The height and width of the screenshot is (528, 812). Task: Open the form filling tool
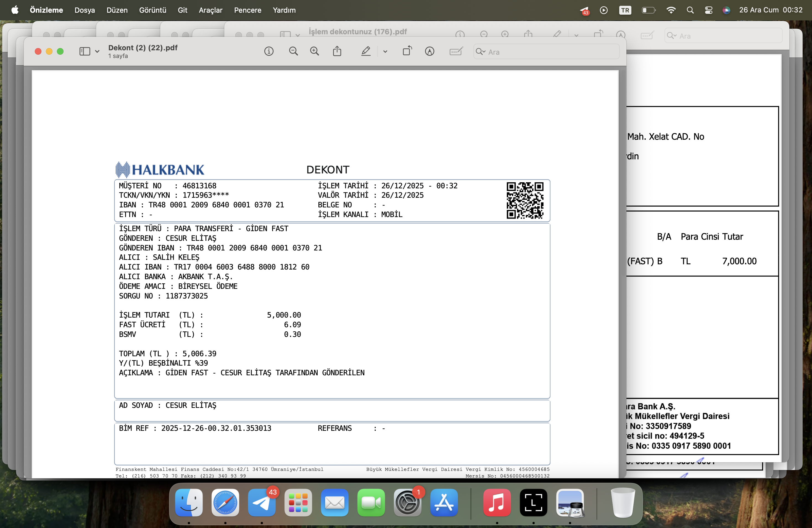pos(456,52)
